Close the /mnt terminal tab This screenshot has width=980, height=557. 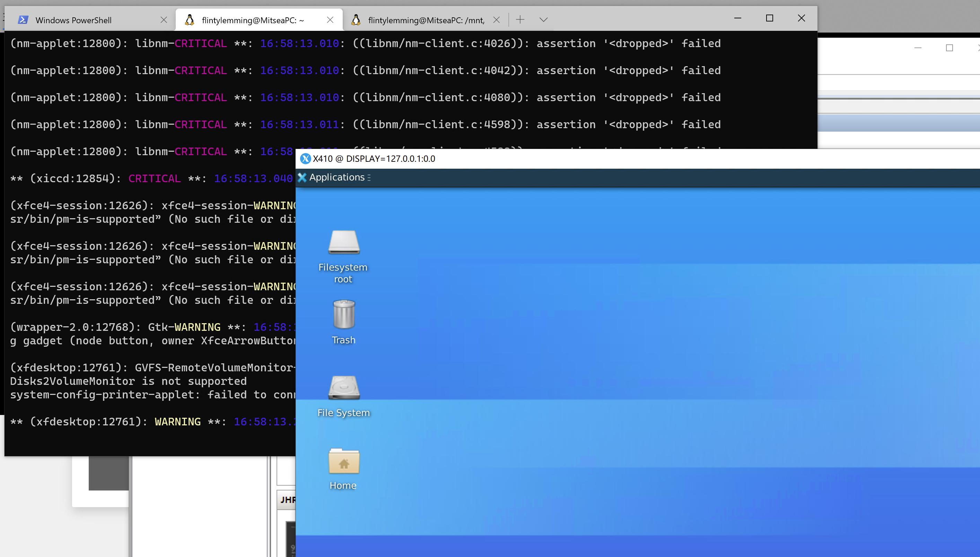[496, 20]
